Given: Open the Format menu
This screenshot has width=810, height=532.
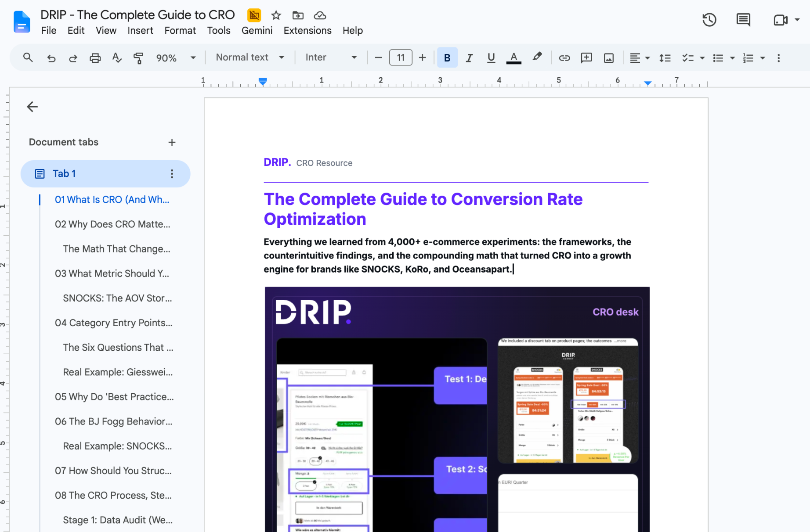Looking at the screenshot, I should pyautogui.click(x=180, y=30).
